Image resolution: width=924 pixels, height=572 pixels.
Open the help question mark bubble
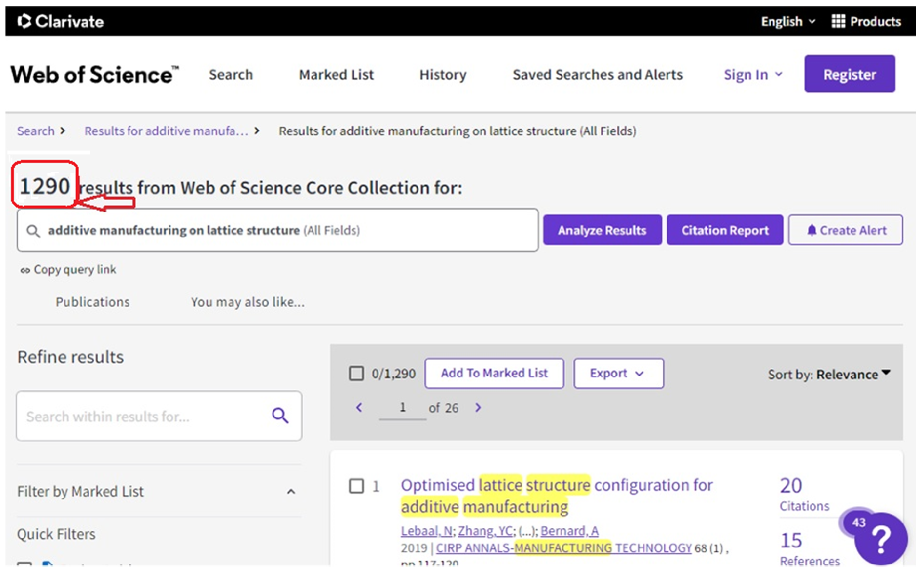click(881, 539)
